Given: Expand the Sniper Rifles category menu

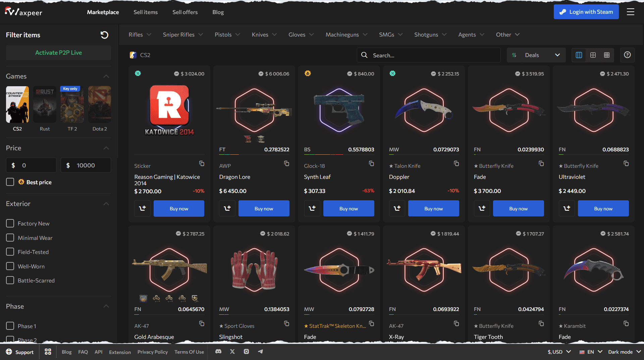Looking at the screenshot, I should pos(183,35).
